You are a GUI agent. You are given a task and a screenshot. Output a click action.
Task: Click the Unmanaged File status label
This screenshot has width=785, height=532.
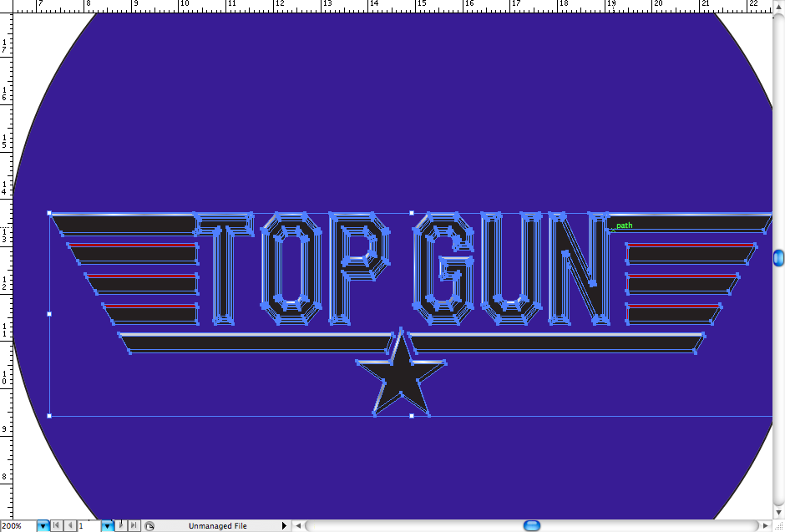(217, 526)
